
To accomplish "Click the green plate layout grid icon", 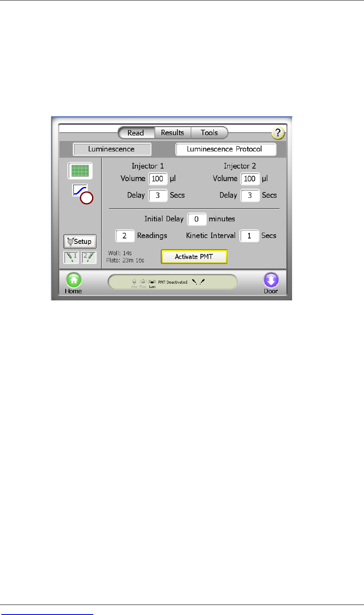I will coord(80,171).
